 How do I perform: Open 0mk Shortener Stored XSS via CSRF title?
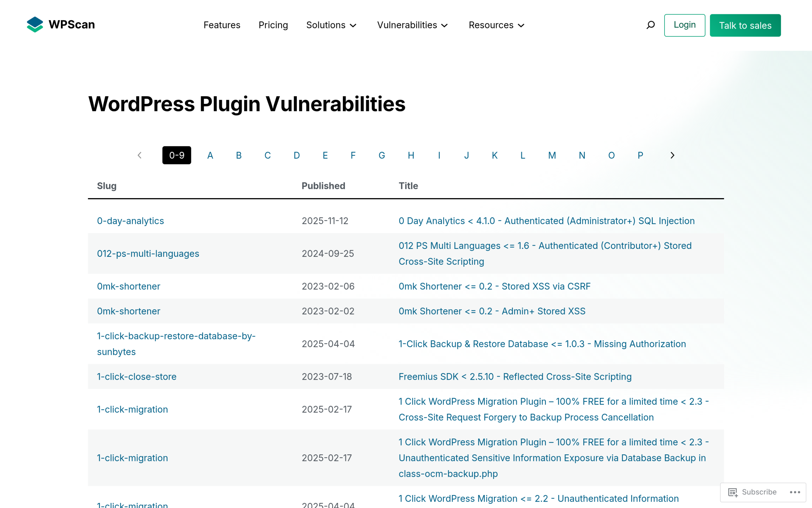(494, 286)
